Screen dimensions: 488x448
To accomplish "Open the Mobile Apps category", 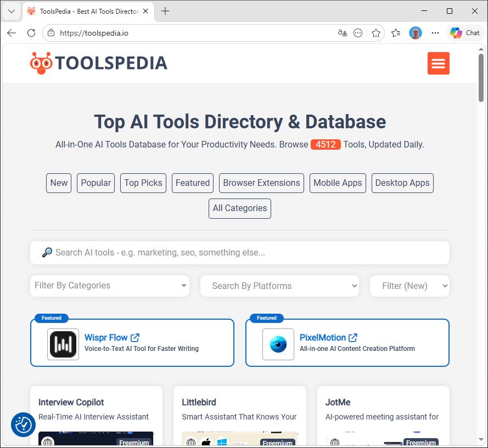I will pos(338,183).
